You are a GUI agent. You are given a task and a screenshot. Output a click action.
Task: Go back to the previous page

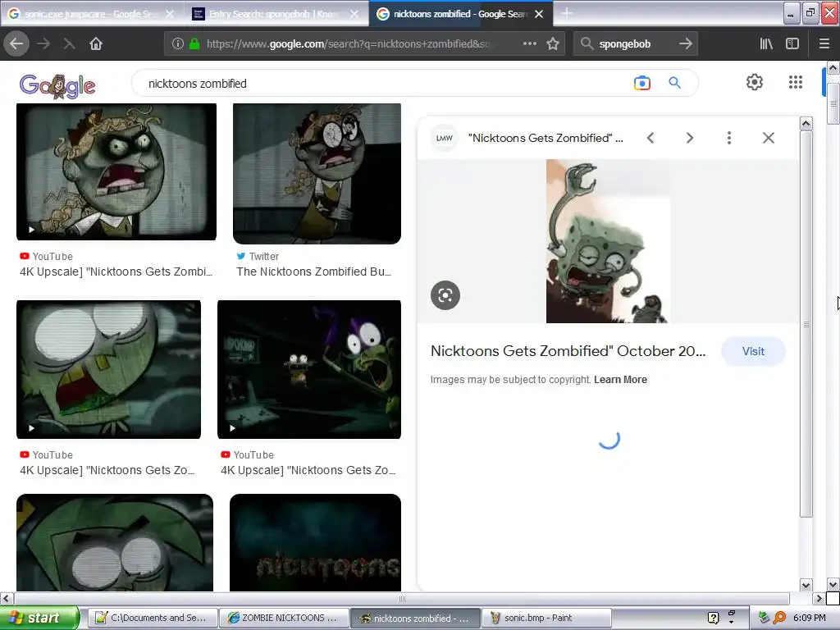(x=16, y=43)
